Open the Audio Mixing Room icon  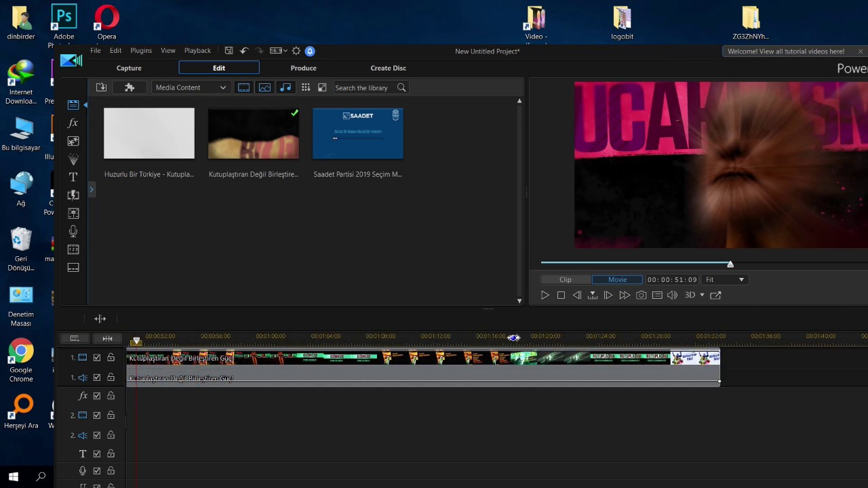click(x=73, y=213)
